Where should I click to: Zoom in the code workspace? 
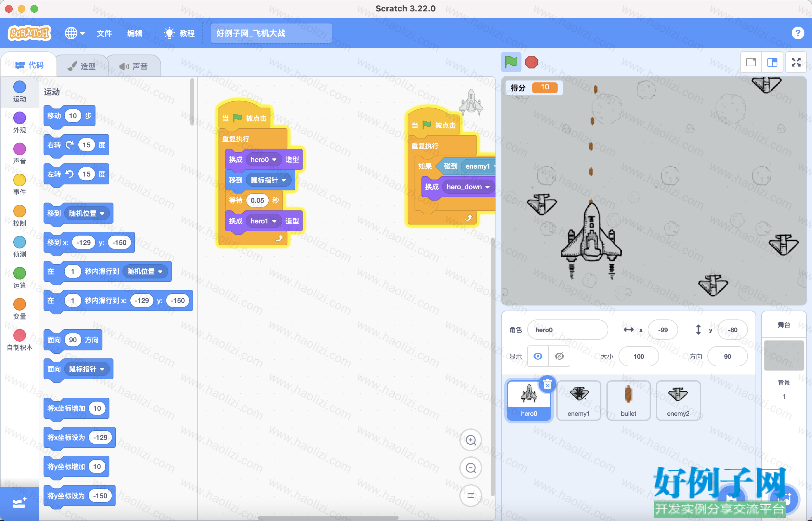[x=471, y=440]
